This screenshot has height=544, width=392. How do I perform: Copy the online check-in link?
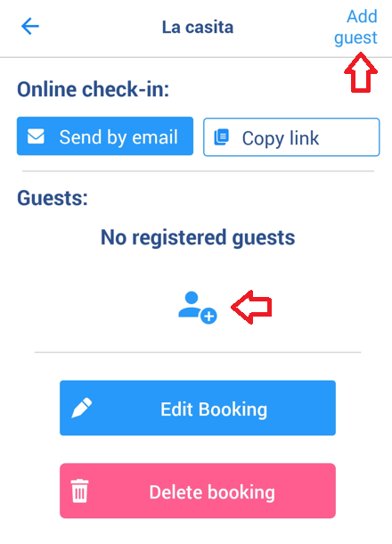(291, 137)
